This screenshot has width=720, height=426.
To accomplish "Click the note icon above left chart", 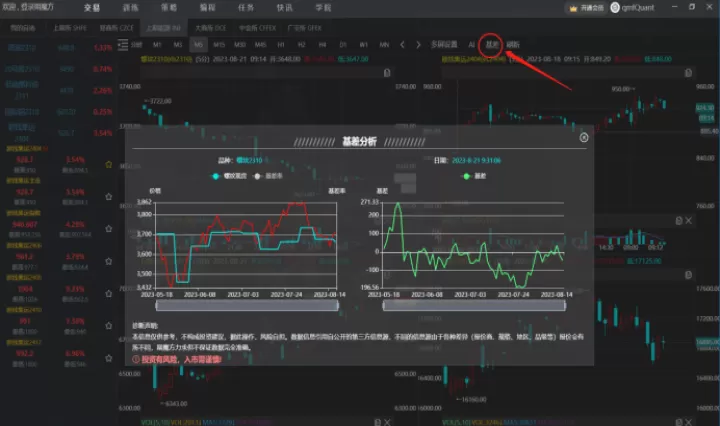I will click(387, 73).
